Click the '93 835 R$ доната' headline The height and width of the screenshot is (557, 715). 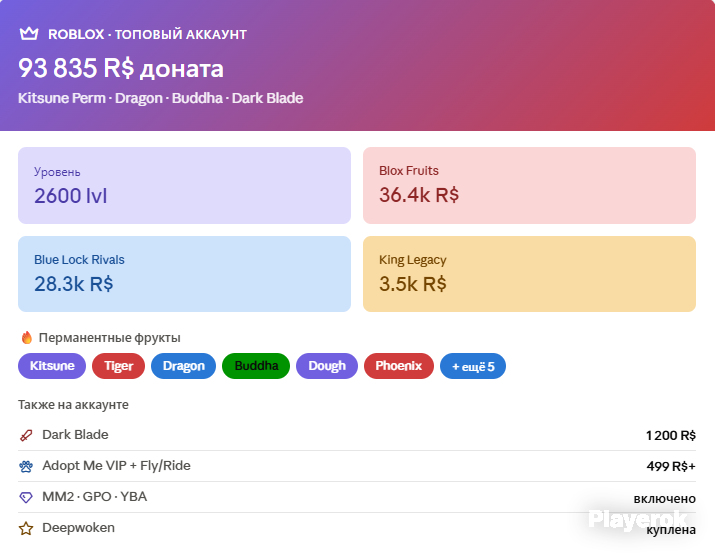point(121,68)
